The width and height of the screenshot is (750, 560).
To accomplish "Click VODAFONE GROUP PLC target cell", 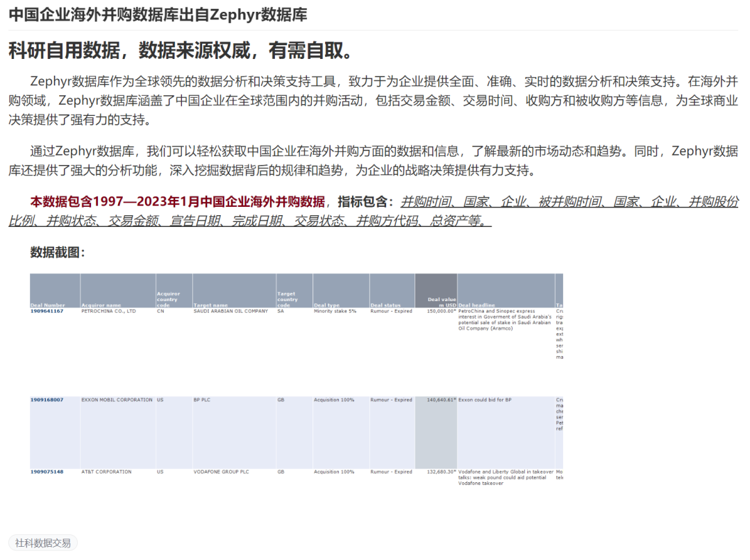I will [x=221, y=472].
